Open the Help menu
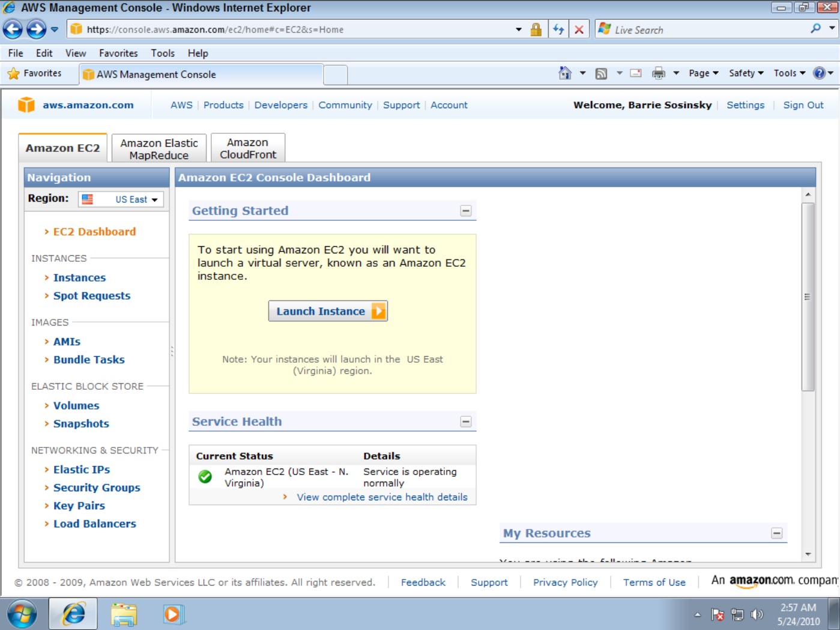This screenshot has width=840, height=630. [198, 53]
